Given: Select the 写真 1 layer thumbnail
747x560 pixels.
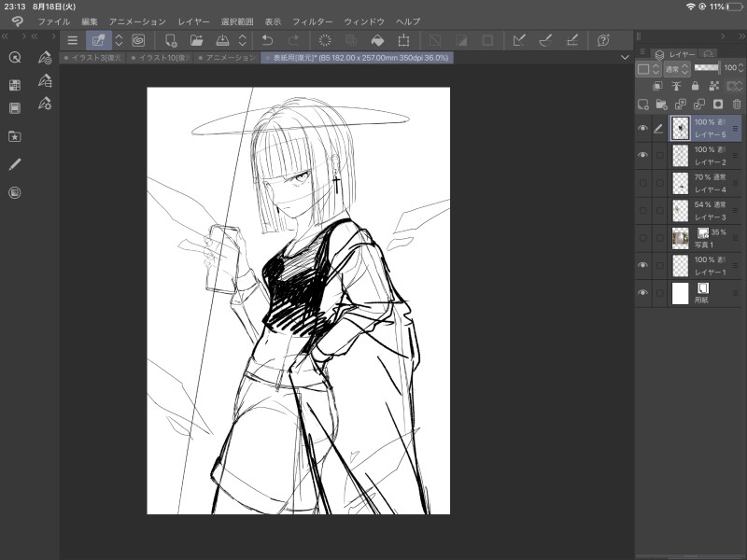Looking at the screenshot, I should [x=681, y=238].
